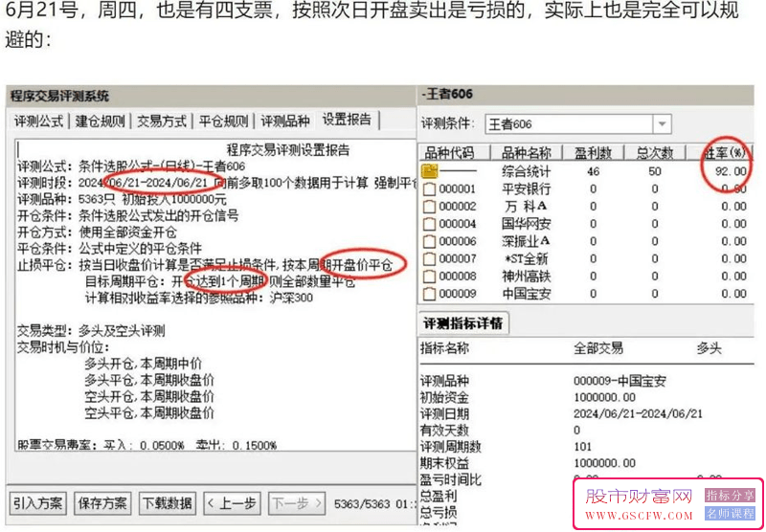The height and width of the screenshot is (532, 766).
Task: Sort by the 总次数 column header
Action: point(655,152)
